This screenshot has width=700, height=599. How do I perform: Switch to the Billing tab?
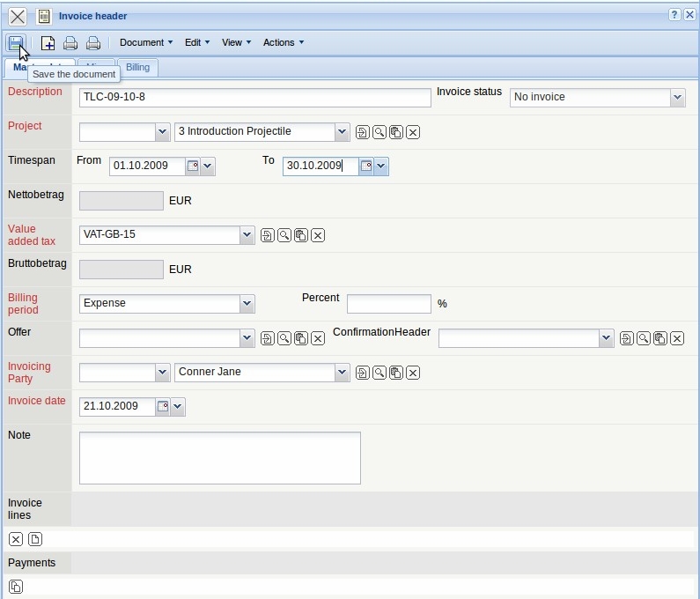137,67
